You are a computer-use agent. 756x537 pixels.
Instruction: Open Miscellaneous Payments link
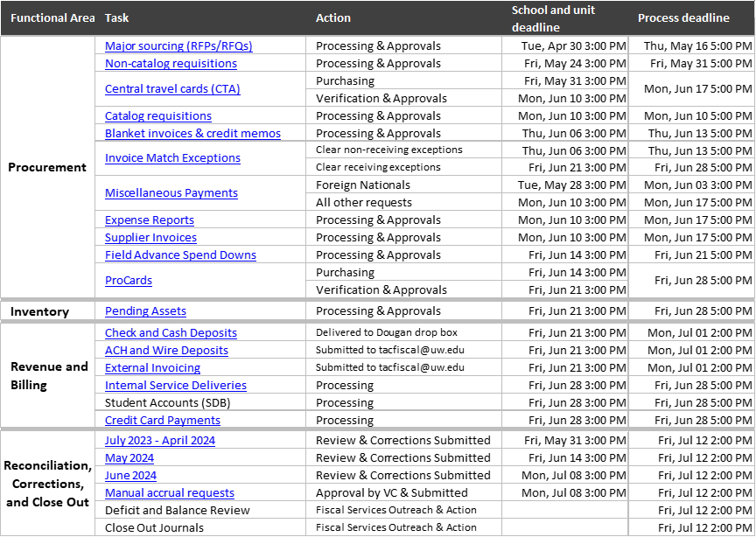coord(171,192)
